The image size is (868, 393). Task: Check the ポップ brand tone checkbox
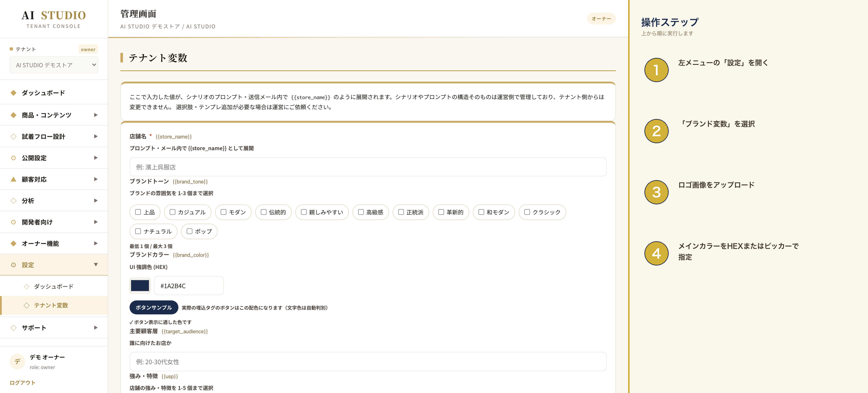point(189,231)
